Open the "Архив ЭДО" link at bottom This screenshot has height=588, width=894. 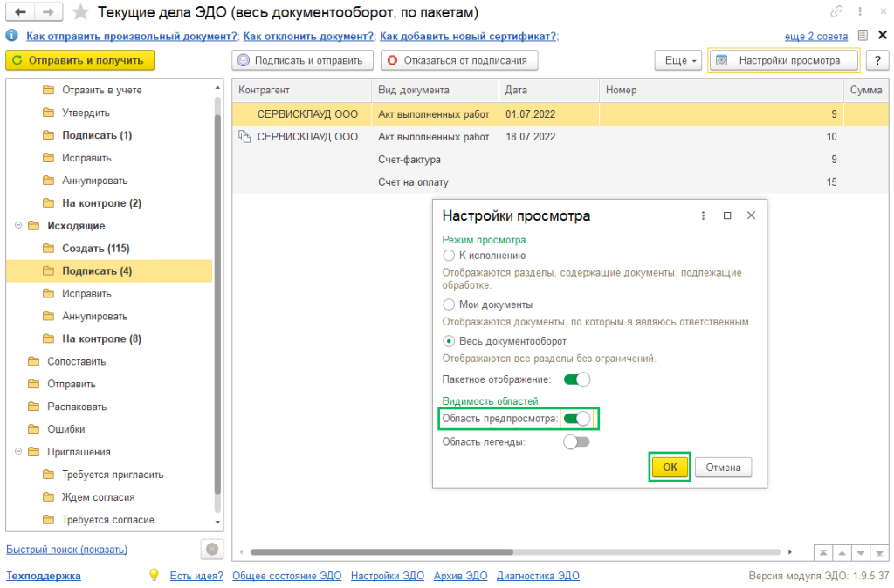tap(460, 576)
